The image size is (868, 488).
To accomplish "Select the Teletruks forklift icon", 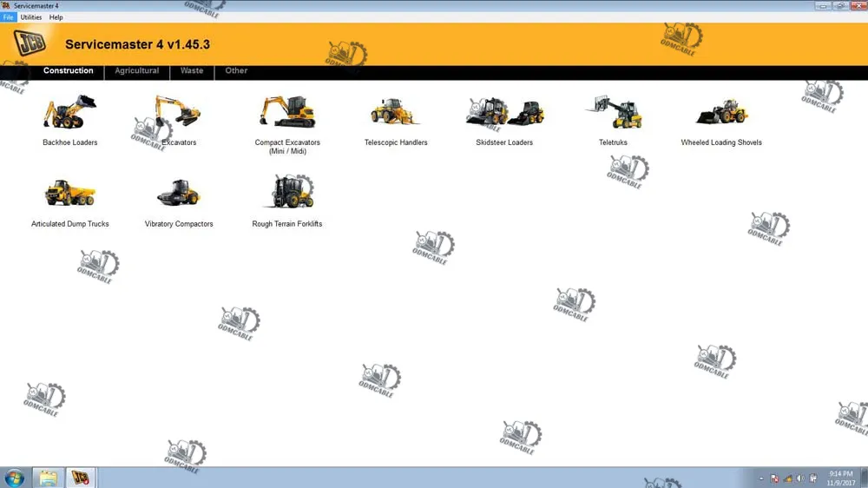I will 614,112.
